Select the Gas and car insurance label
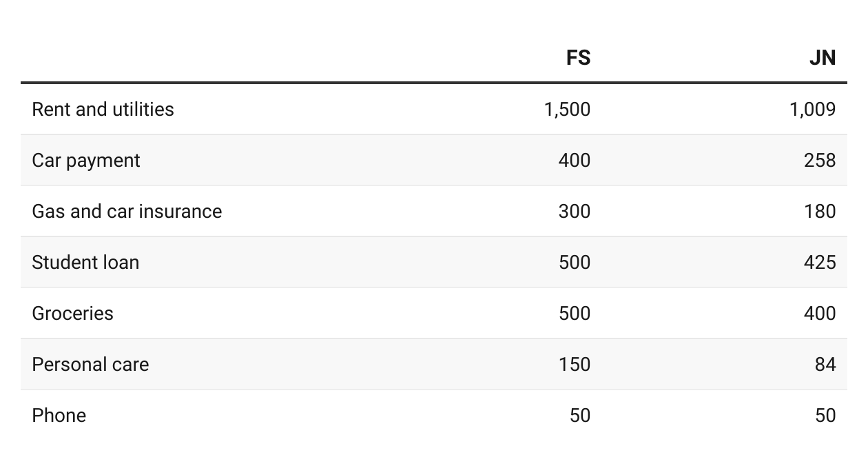Screen dimensions: 868x455 (127, 211)
